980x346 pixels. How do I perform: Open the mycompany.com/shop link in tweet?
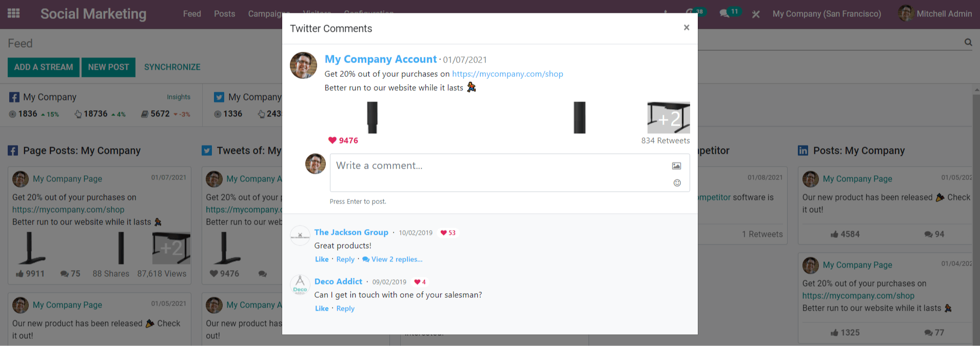(x=507, y=74)
